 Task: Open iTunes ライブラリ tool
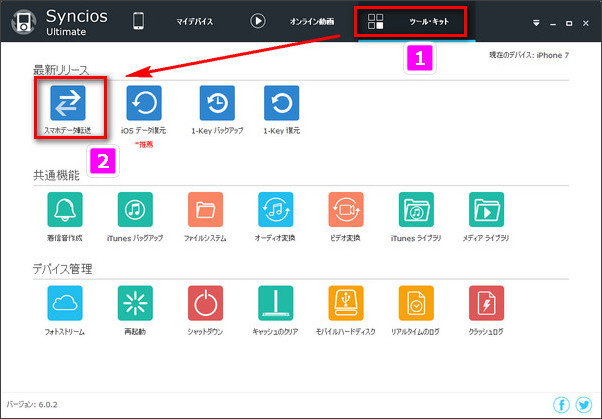[x=416, y=209]
